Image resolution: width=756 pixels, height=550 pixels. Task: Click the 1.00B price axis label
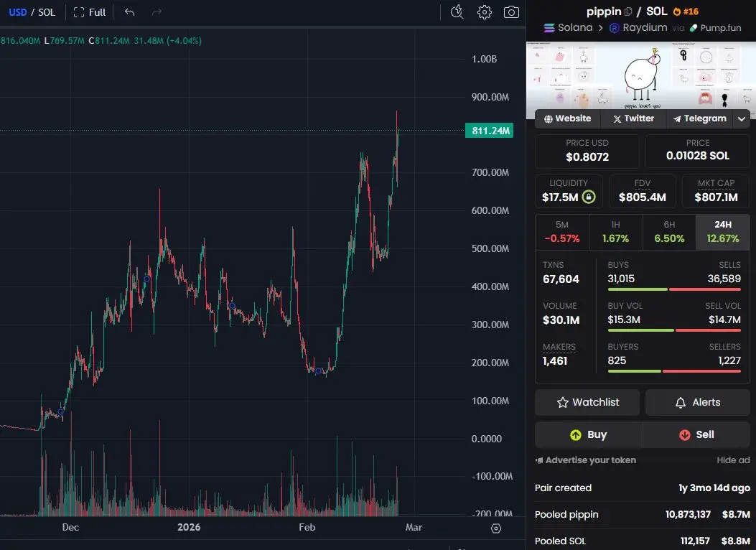pyautogui.click(x=484, y=59)
